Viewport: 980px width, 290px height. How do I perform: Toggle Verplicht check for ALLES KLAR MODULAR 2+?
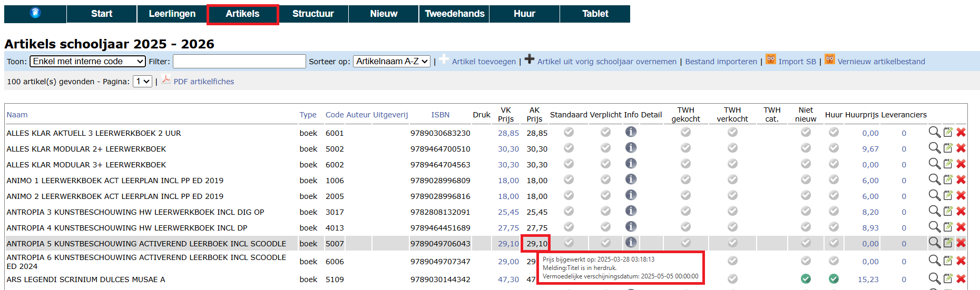coord(606,148)
